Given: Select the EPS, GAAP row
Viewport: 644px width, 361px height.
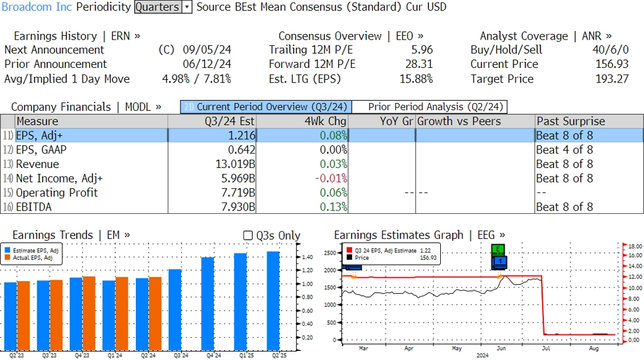Looking at the screenshot, I should coord(322,150).
